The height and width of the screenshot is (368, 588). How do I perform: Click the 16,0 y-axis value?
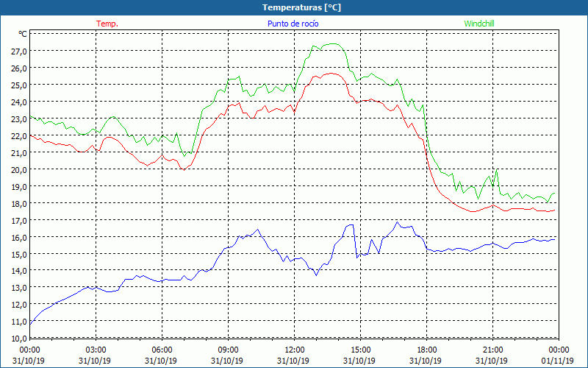coord(19,237)
